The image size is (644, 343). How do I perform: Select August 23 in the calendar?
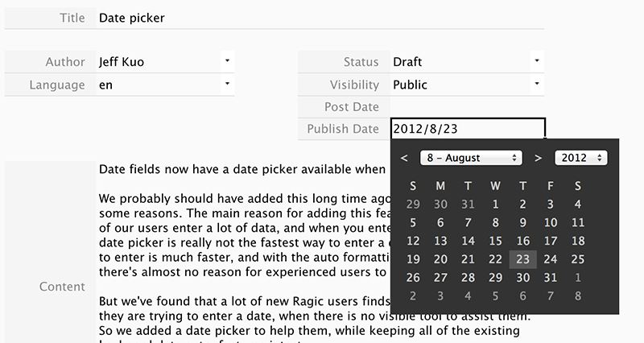click(x=522, y=259)
